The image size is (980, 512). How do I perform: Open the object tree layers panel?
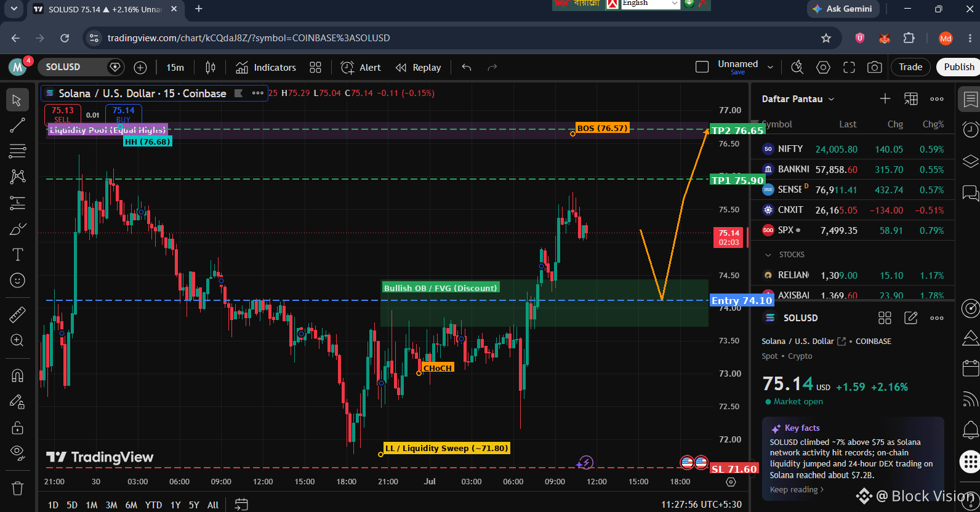coord(970,161)
